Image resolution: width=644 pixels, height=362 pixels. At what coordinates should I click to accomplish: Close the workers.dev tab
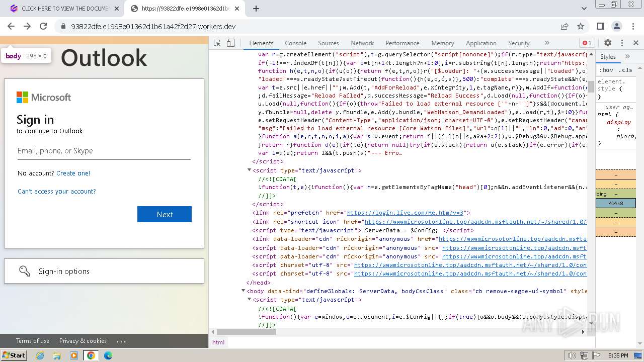[x=237, y=9]
